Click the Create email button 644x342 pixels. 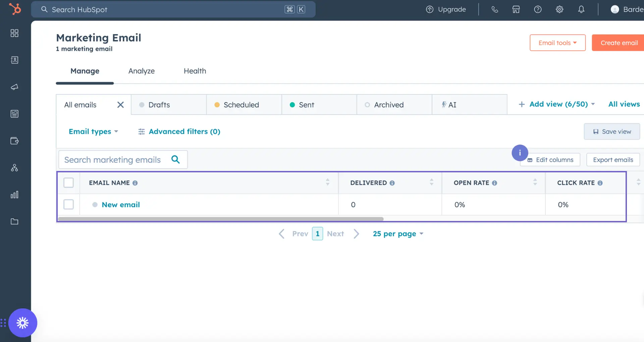click(618, 43)
